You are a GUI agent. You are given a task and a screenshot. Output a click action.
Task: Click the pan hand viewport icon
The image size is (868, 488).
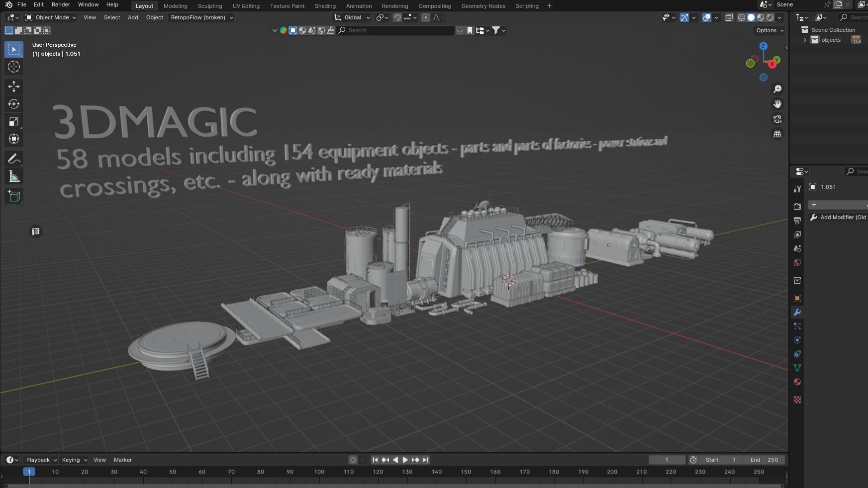pos(777,104)
